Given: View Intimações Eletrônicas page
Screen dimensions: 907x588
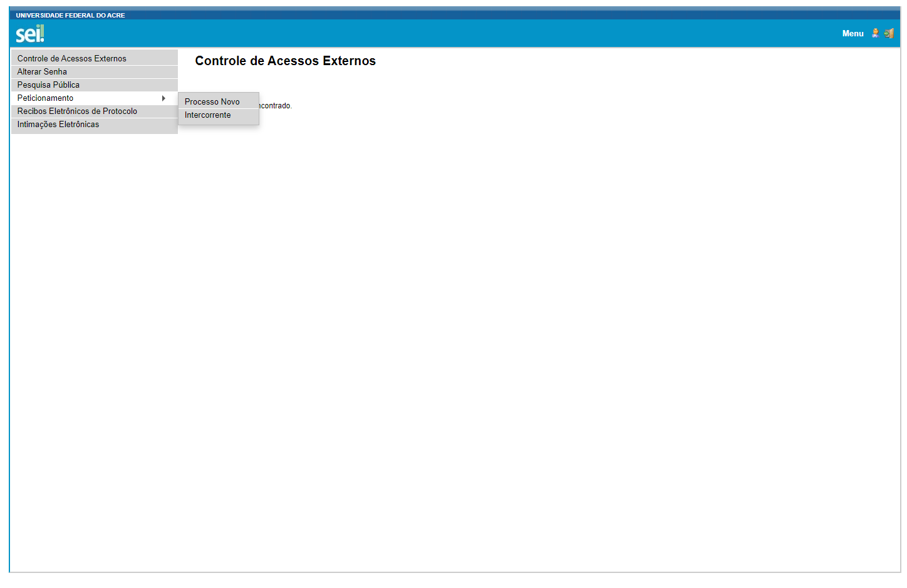Looking at the screenshot, I should 58,125.
